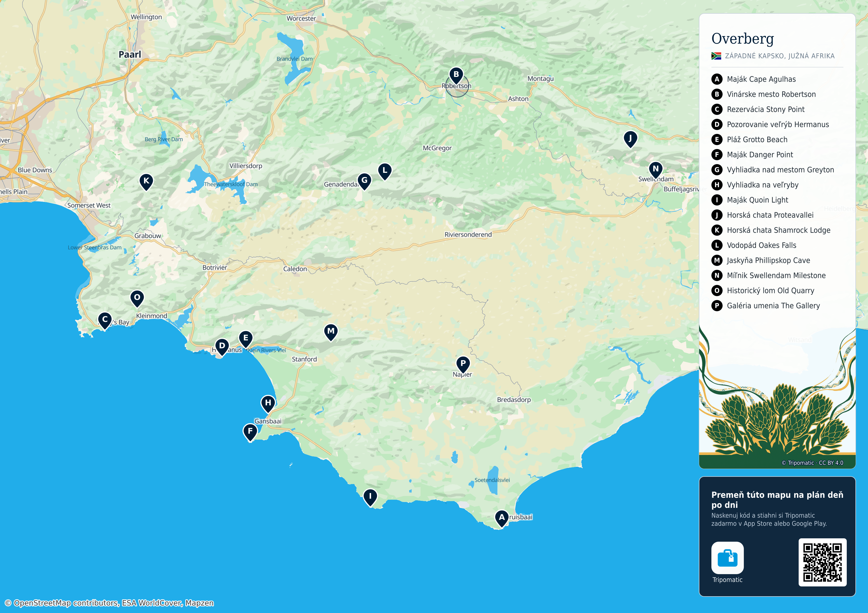Viewport: 868px width, 613px height.
Task: Click the Bredasdorp town label
Action: tap(514, 400)
